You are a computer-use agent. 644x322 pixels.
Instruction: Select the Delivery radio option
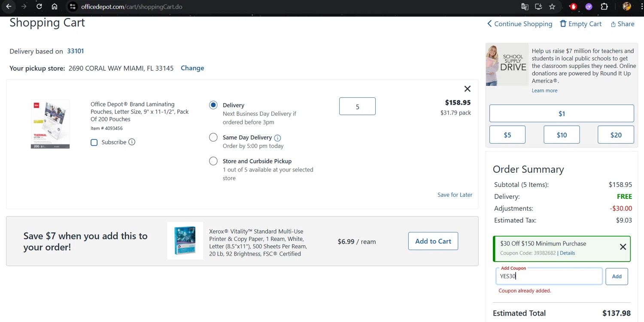click(213, 105)
